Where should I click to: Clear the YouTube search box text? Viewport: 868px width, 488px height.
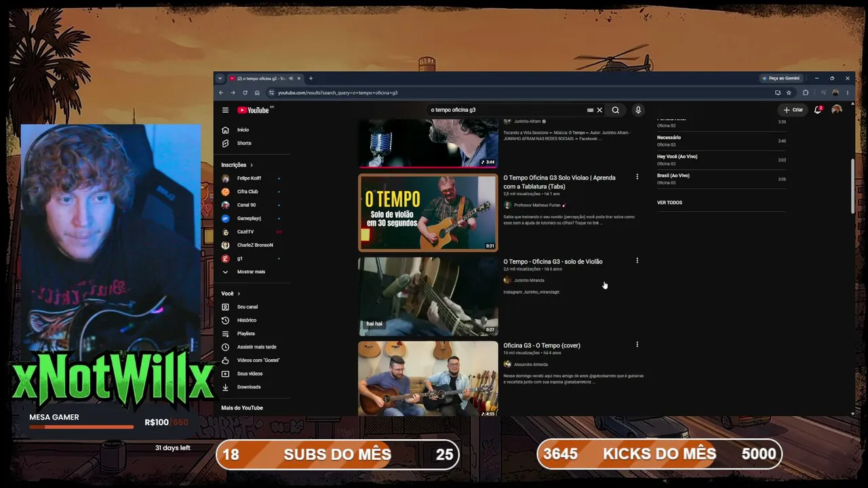599,110
